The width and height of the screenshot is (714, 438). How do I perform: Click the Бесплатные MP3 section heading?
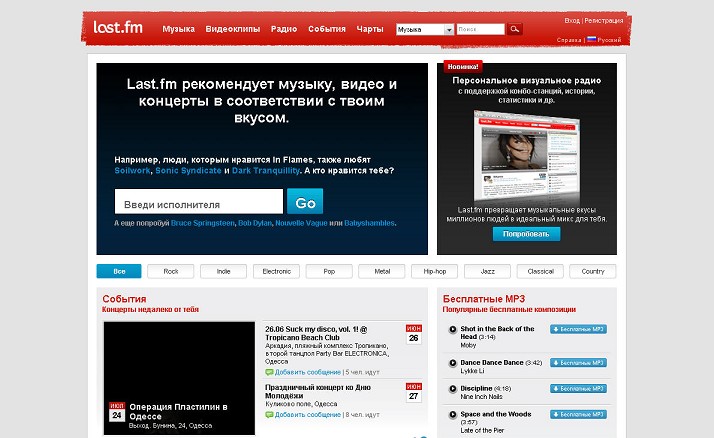tap(484, 299)
